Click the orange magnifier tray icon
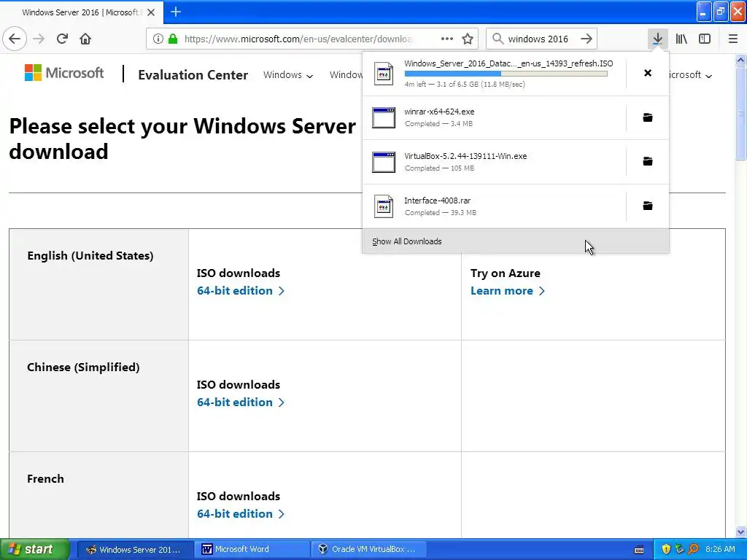The width and height of the screenshot is (747, 560). point(693,549)
